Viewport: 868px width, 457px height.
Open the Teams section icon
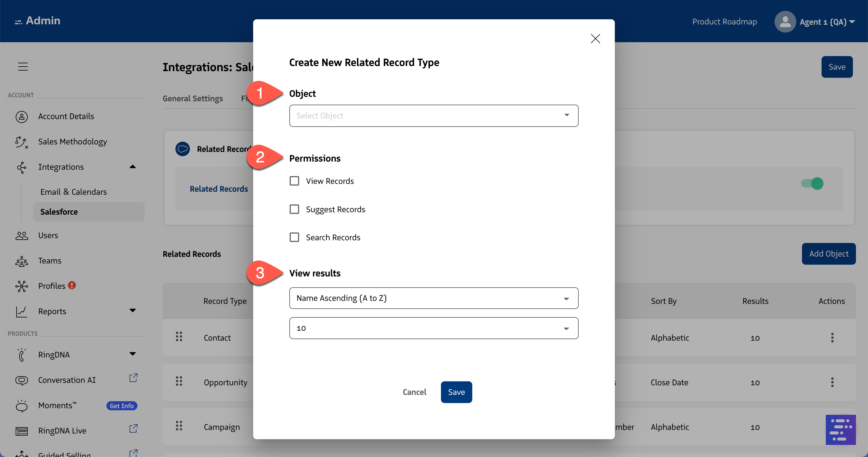[x=22, y=261]
